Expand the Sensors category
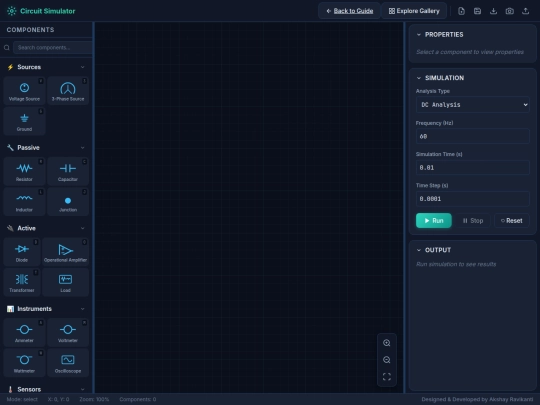 [82, 390]
